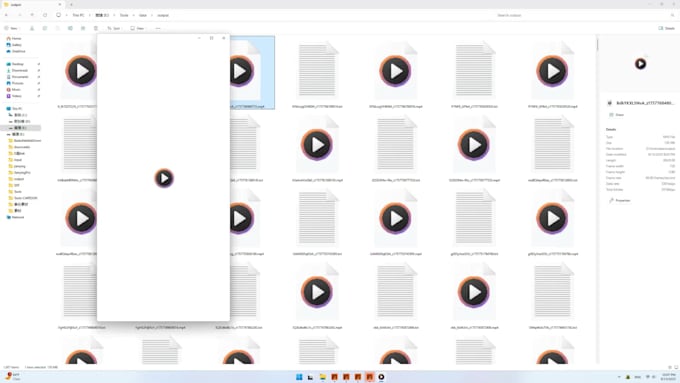The height and width of the screenshot is (383, 680).
Task: Click This PC in the address breadcrumb
Action: pos(78,15)
